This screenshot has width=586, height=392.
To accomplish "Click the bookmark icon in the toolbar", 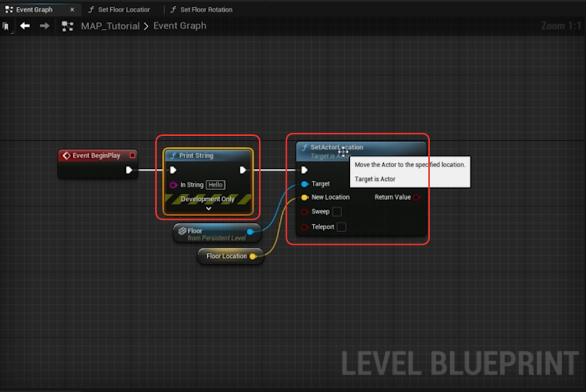I will pos(6,26).
